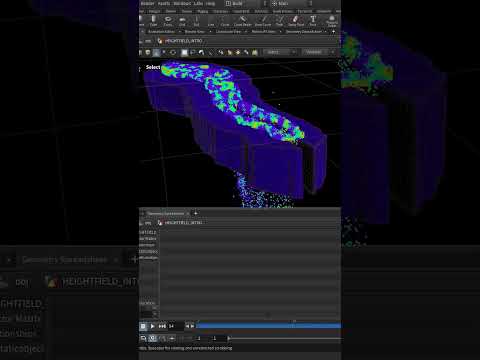This screenshot has height=360, width=480.
Task: Open the Main takes dropdown
Action: (x=292, y=3)
